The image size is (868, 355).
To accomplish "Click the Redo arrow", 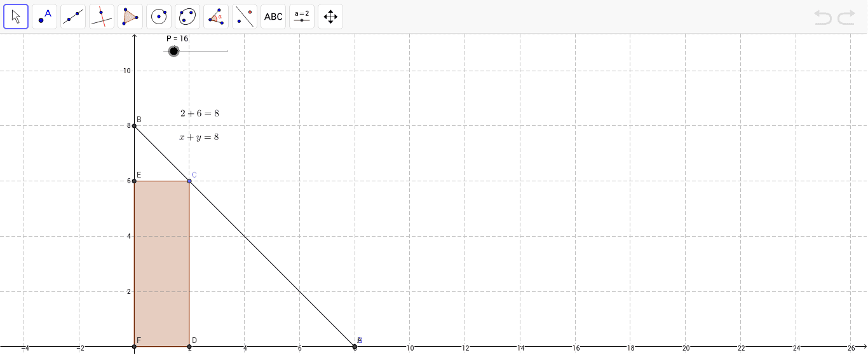I will click(x=846, y=17).
